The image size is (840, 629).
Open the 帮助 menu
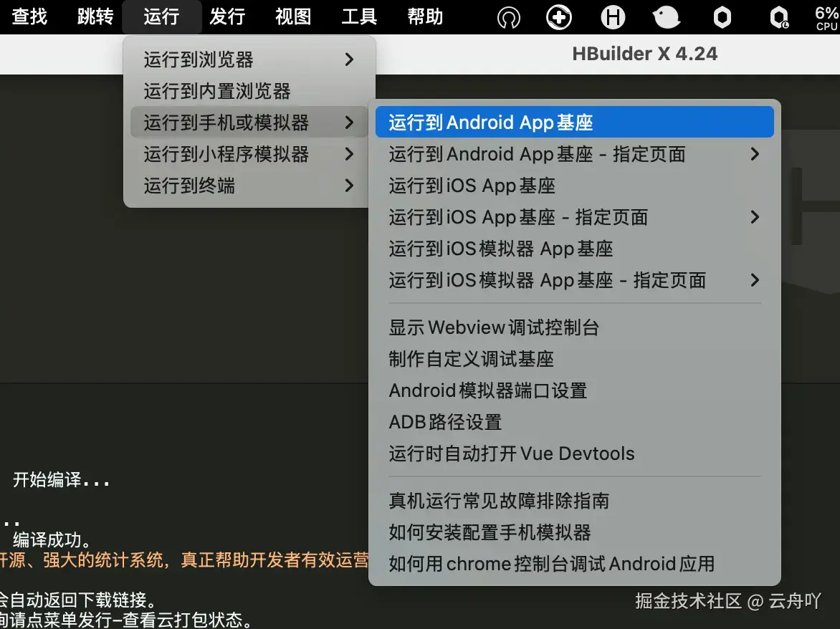pos(425,16)
